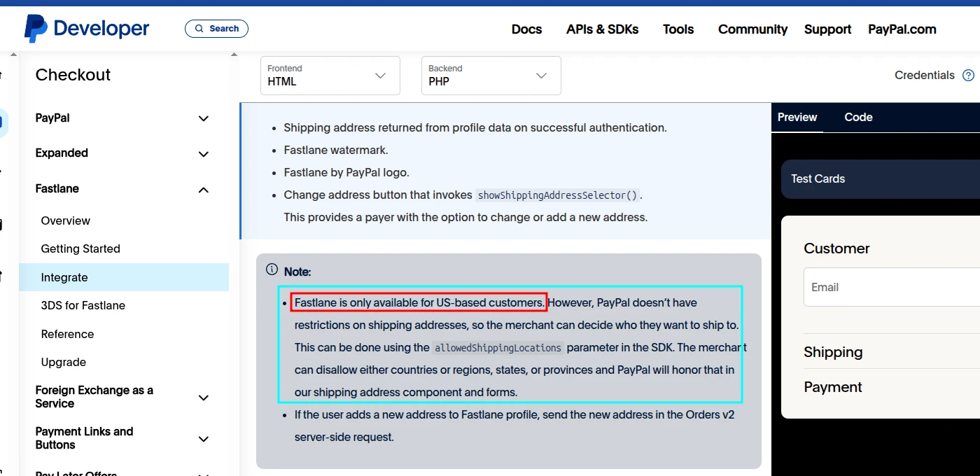The width and height of the screenshot is (980, 476).
Task: Select the Integrate sidebar item
Action: coord(124,277)
